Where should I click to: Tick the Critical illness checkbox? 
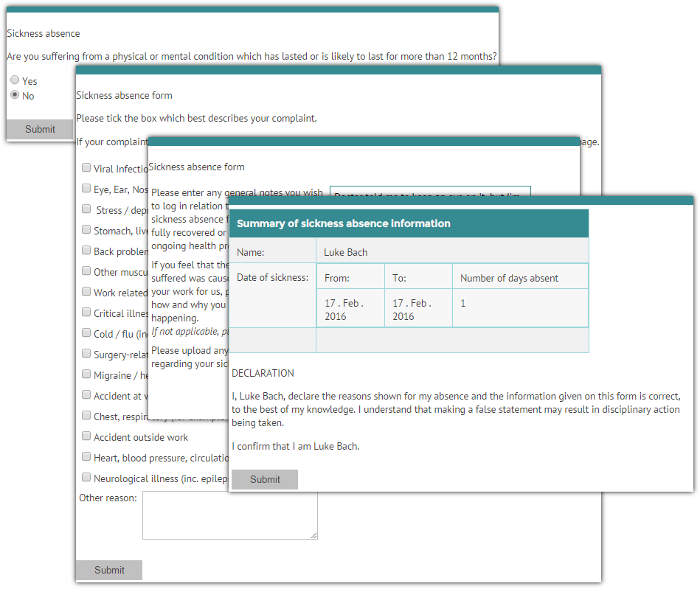tap(86, 312)
